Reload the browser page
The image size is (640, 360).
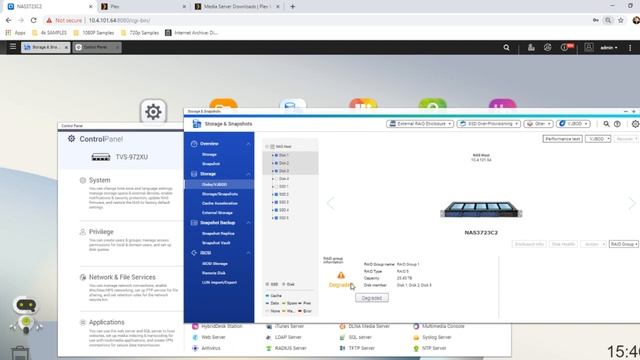pos(33,20)
